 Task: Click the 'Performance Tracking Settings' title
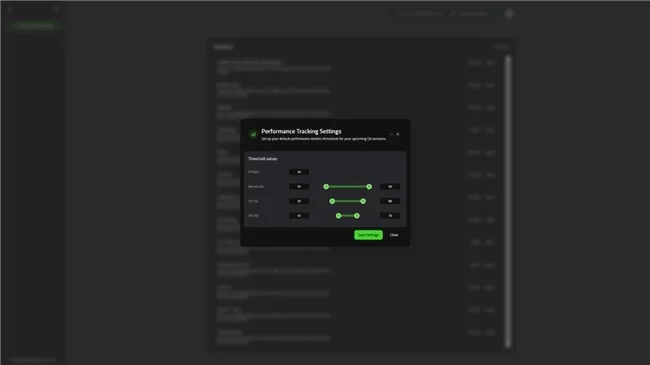[x=301, y=131]
